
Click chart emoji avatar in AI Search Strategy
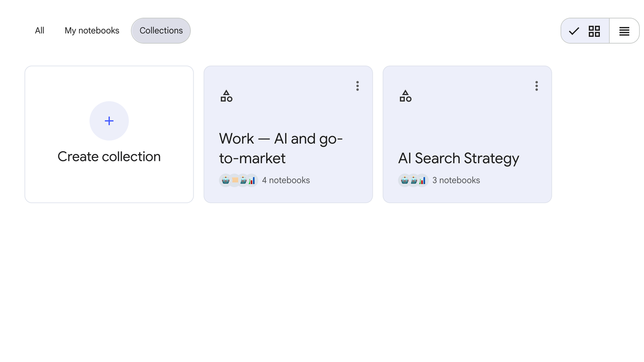(422, 180)
